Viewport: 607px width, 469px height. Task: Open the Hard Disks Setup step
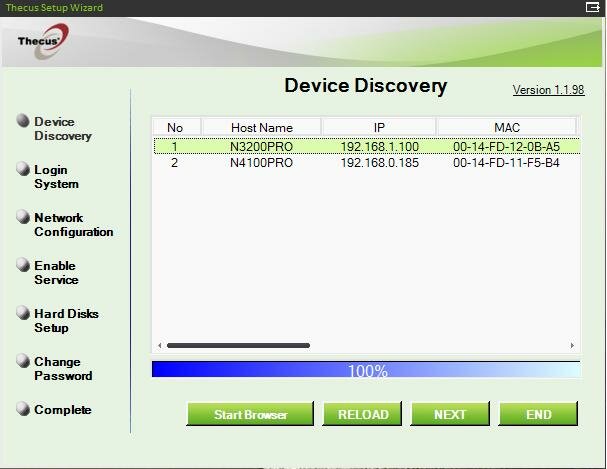tap(66, 321)
